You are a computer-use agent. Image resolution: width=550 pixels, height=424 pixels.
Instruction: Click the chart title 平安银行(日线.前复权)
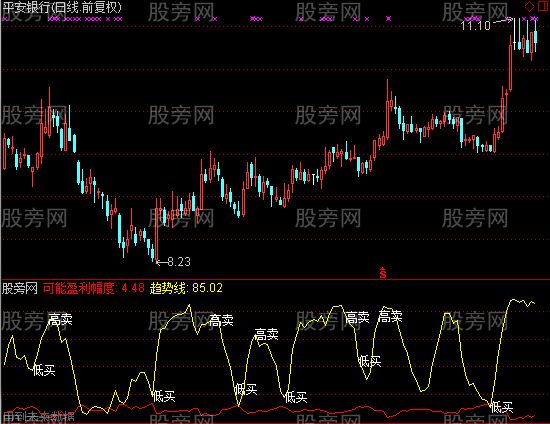point(62,8)
